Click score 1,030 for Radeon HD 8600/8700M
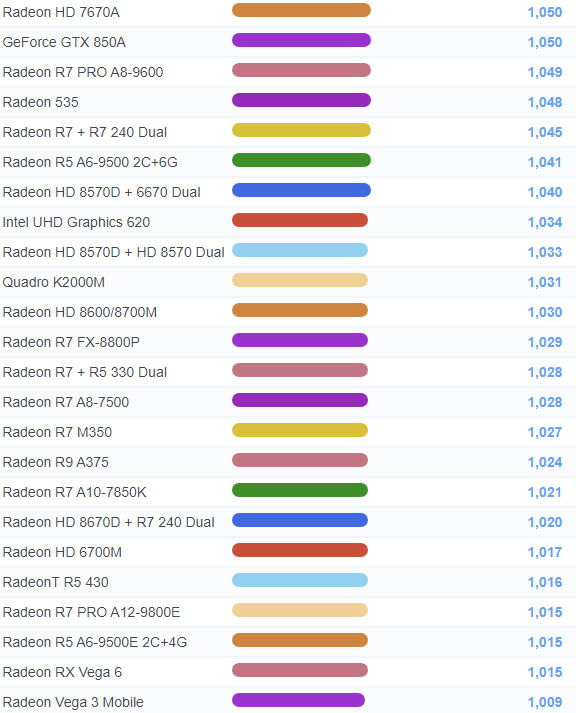The width and height of the screenshot is (576, 713). tap(545, 312)
